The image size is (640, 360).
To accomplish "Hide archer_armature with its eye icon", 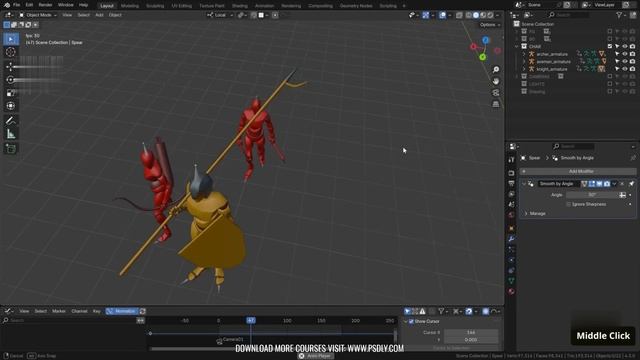I will pyautogui.click(x=624, y=54).
